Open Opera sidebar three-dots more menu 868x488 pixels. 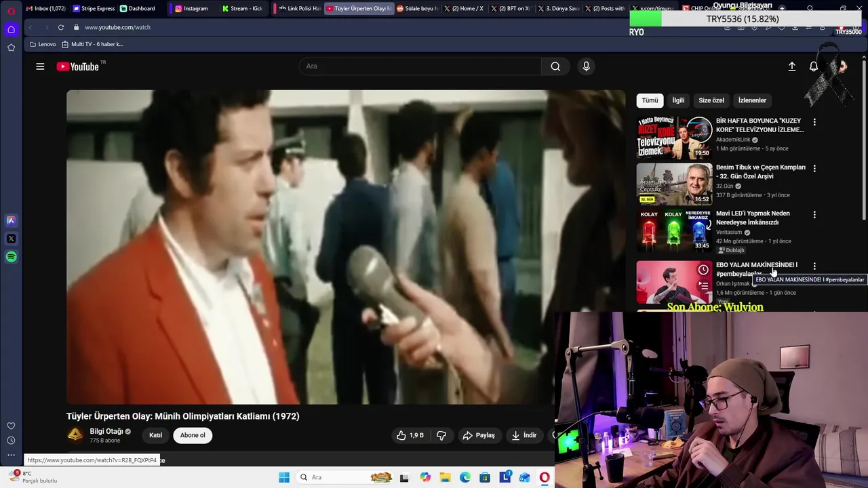tap(11, 455)
